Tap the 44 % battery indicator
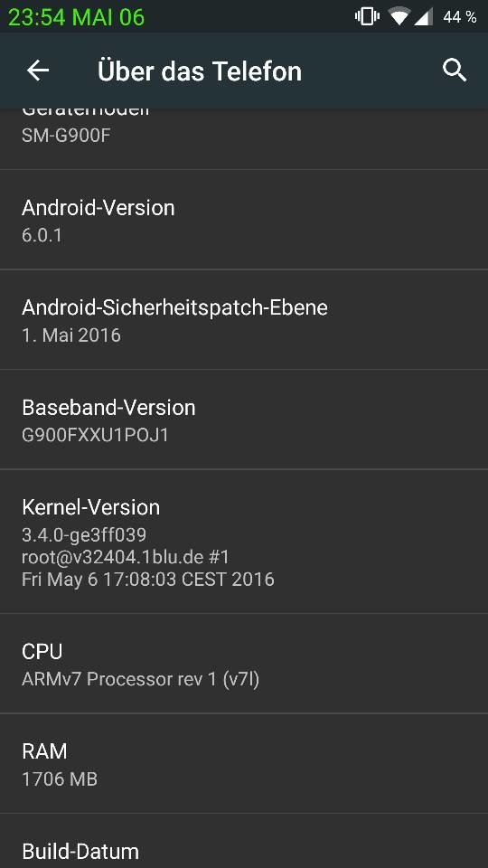Screen dimensions: 488x868 459,16
